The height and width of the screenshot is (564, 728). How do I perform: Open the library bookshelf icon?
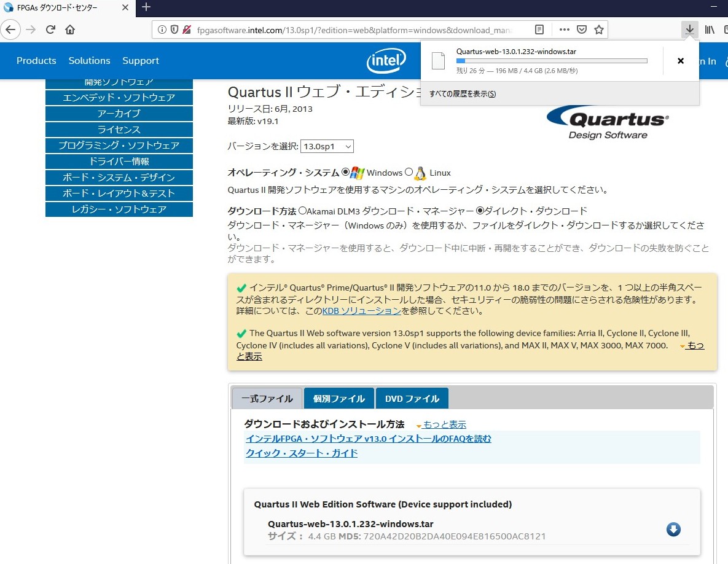710,29
